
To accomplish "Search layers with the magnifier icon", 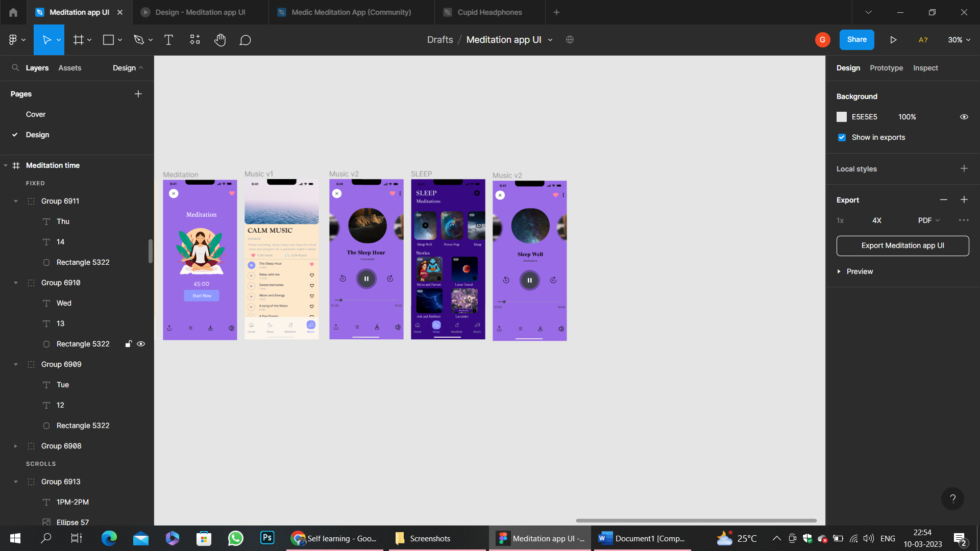I will tap(15, 68).
